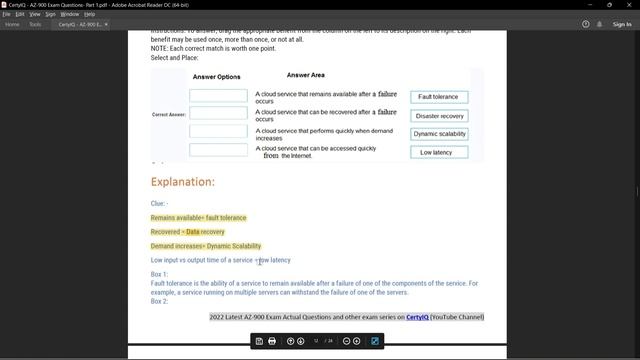Open the notifications bell icon
The image size is (640, 360).
coord(599,24)
